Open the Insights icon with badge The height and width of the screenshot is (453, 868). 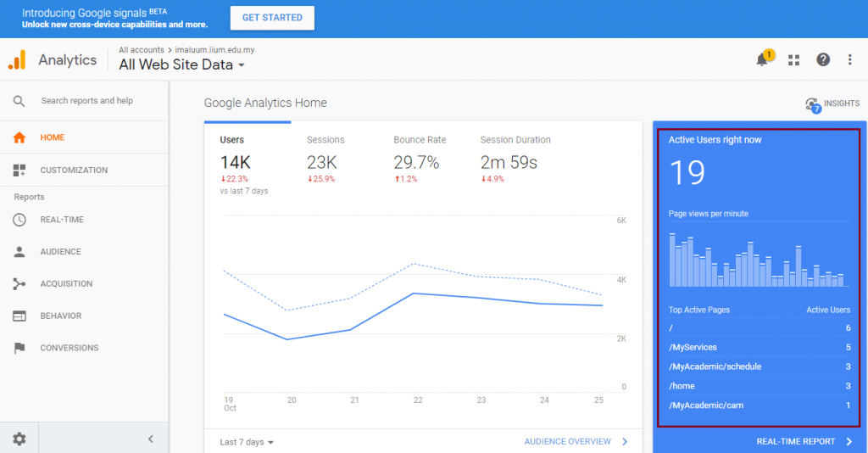(813, 104)
